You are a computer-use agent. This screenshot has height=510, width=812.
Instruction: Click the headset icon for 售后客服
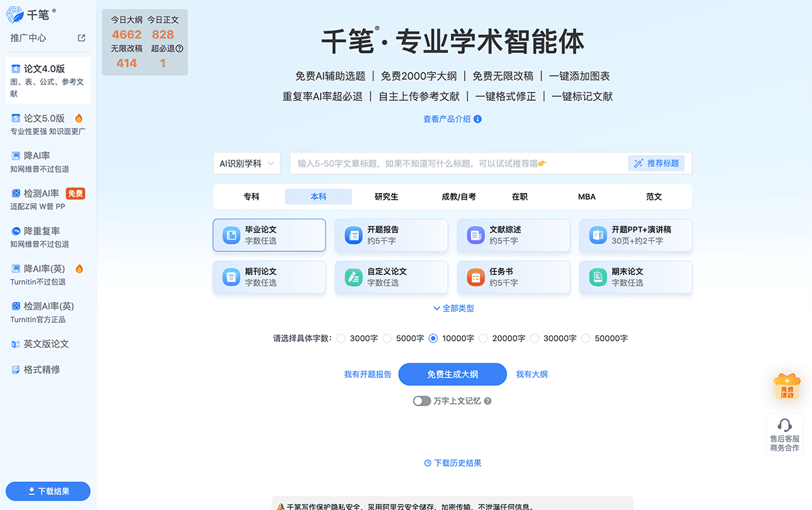pos(784,425)
